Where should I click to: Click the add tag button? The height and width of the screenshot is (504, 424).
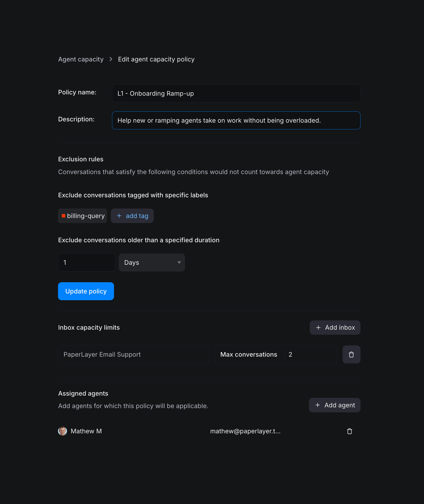(x=132, y=216)
